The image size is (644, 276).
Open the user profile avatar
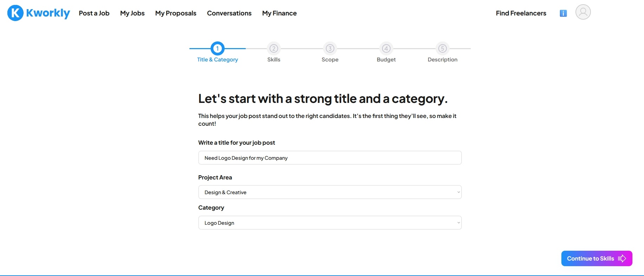tap(583, 12)
